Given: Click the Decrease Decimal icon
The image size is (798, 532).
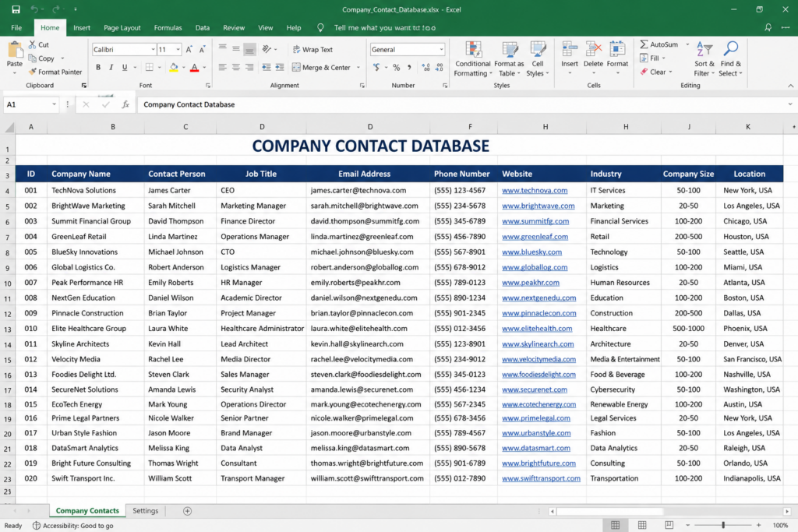Looking at the screenshot, I should click(440, 67).
